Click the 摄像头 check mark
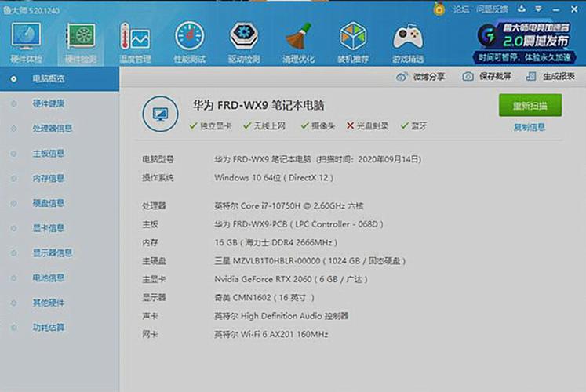The width and height of the screenshot is (586, 392). tap(304, 125)
